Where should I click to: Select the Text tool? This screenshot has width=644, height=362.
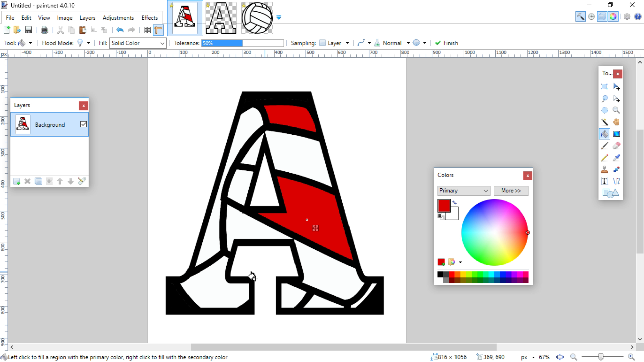[604, 181]
